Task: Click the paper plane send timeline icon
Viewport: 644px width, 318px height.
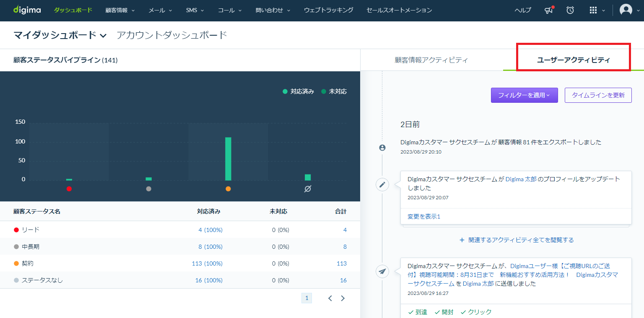Action: pos(382,271)
